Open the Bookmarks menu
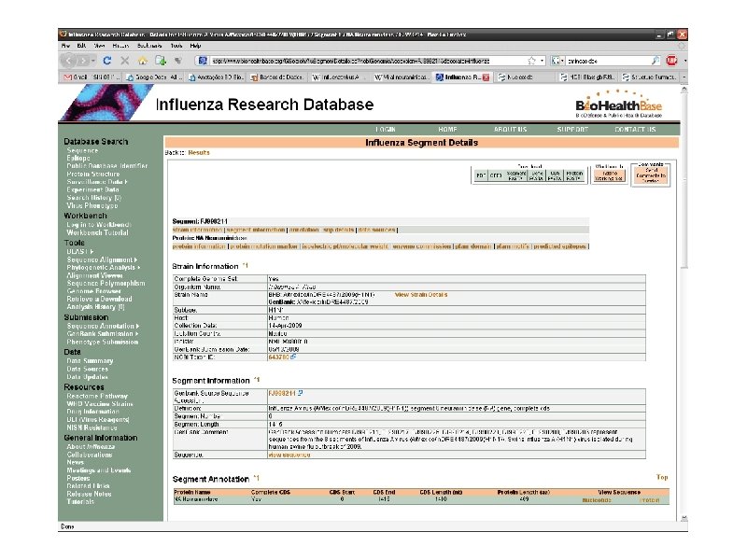Screen dimensions: 747x560 (x=149, y=46)
